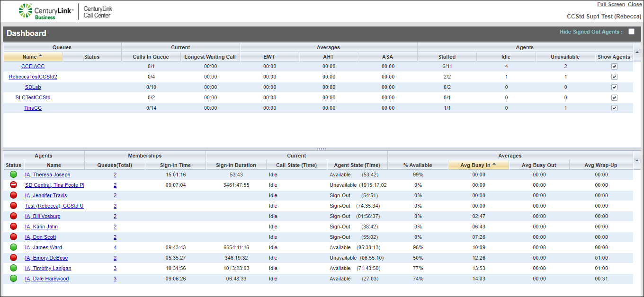This screenshot has height=297, width=644.
Task: Sort agents by the Sign-in Duration column header
Action: coord(237,165)
